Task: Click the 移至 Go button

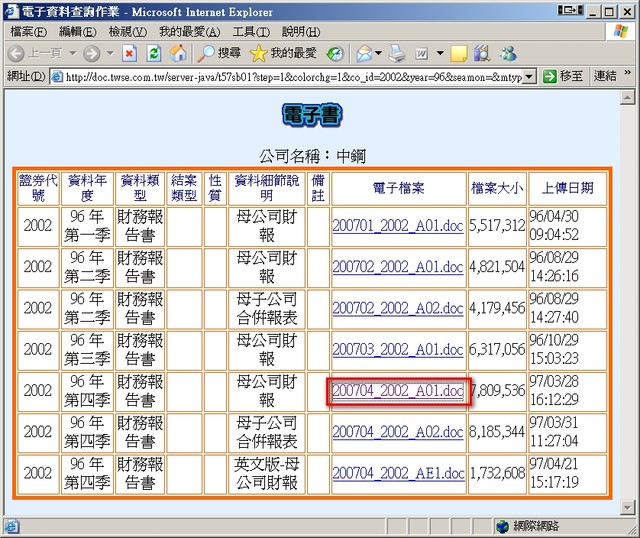Action: point(563,76)
